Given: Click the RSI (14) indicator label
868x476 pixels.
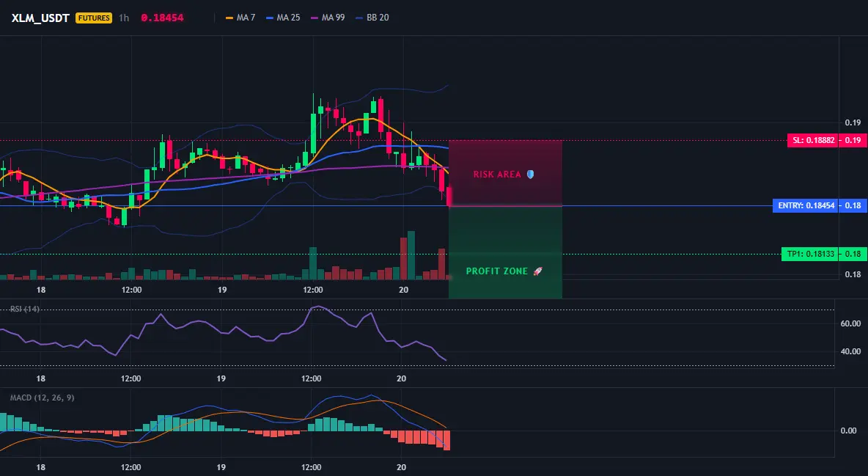Looking at the screenshot, I should click(x=25, y=309).
